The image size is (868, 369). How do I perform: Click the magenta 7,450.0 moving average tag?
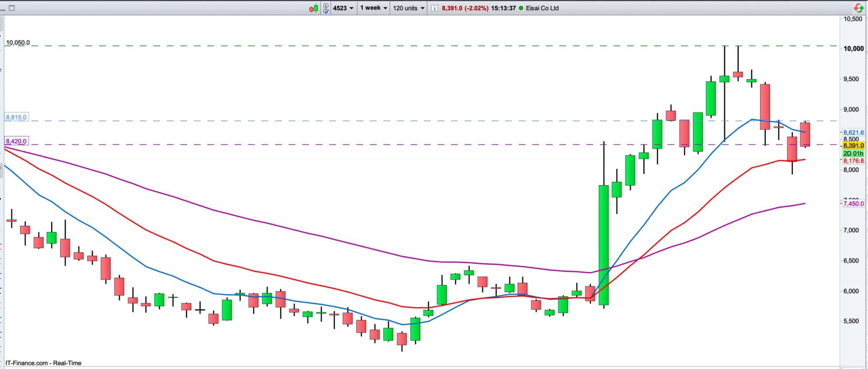click(x=853, y=203)
